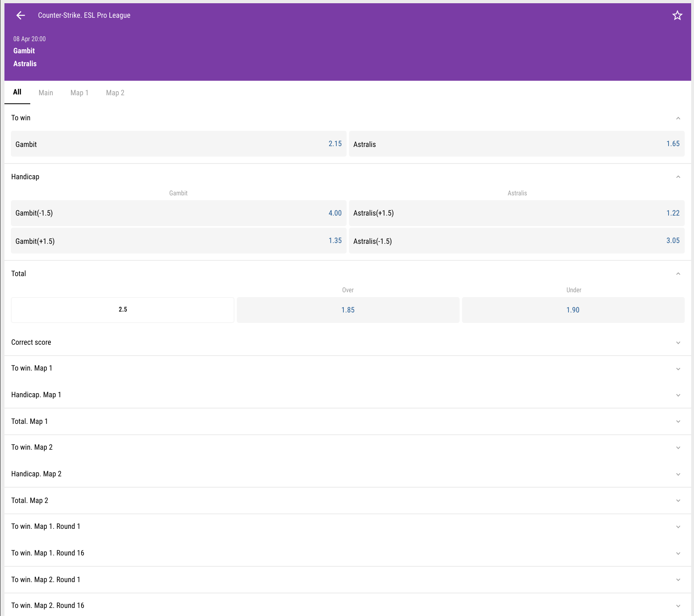Switch to the Main tab

tap(46, 93)
